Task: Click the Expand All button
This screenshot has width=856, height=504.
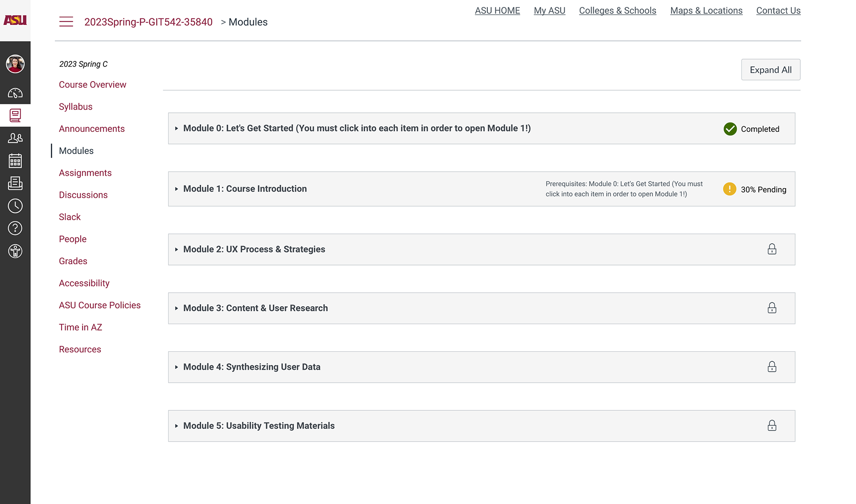Action: (770, 70)
